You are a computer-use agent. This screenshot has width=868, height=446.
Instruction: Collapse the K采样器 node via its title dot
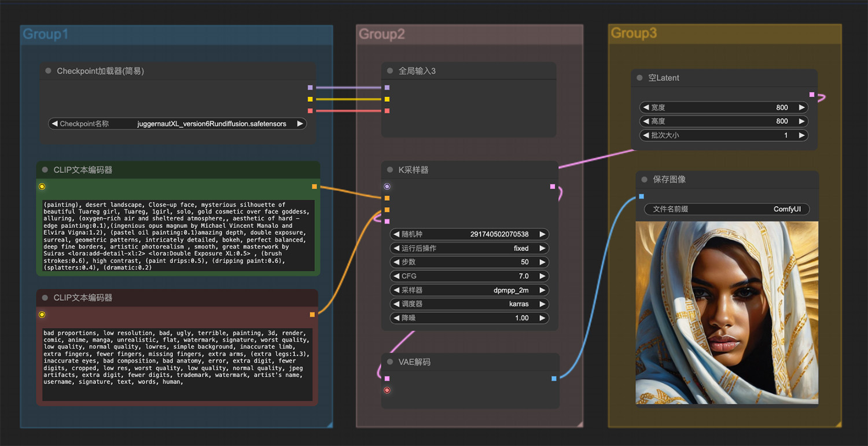pyautogui.click(x=390, y=170)
